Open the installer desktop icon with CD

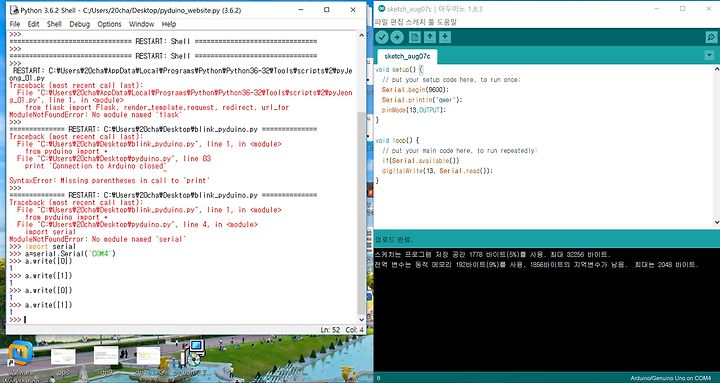[194, 353]
